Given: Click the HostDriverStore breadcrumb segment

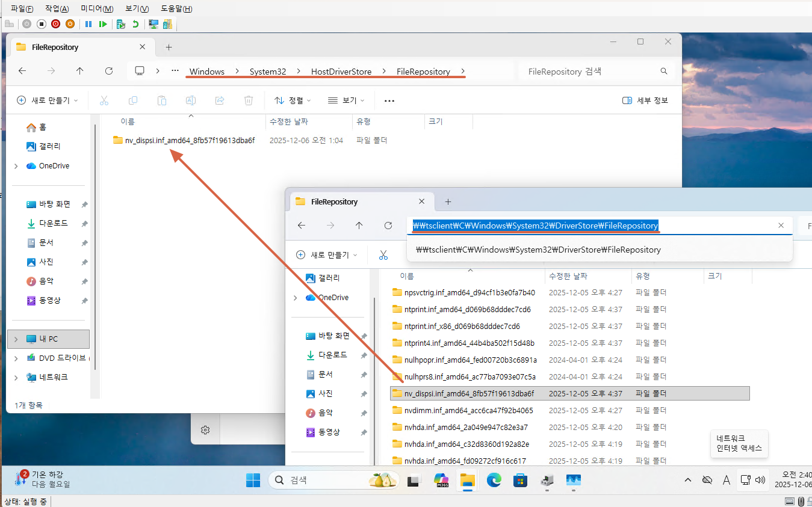Looking at the screenshot, I should point(341,72).
